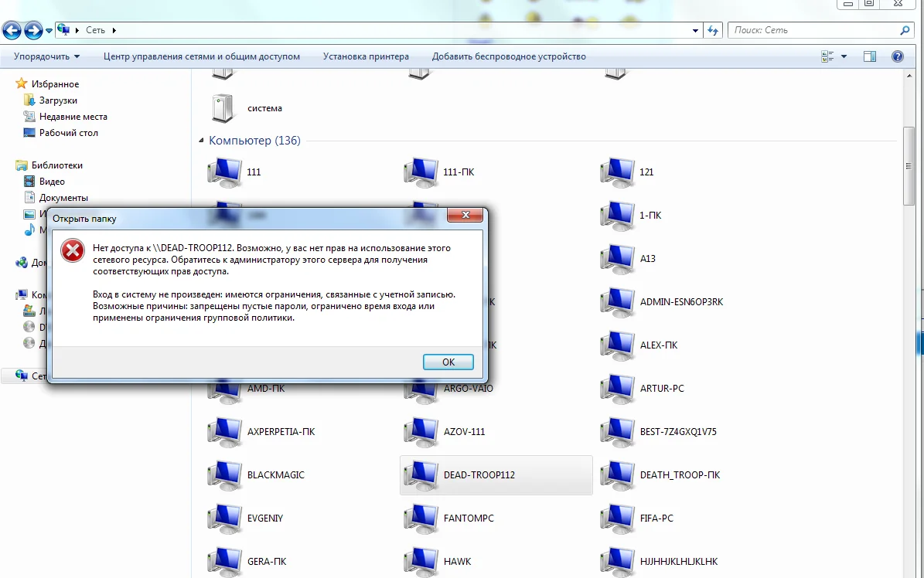Go back with the Back arrow button

point(12,30)
